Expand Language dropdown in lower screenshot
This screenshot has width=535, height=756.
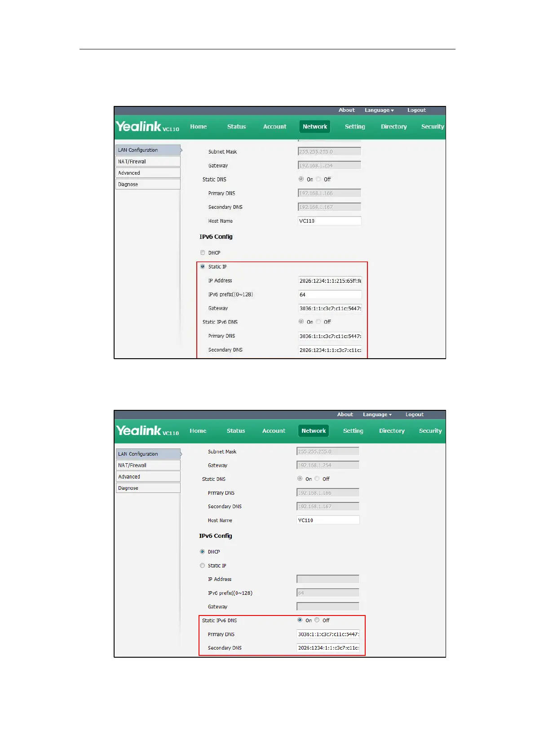click(x=377, y=414)
